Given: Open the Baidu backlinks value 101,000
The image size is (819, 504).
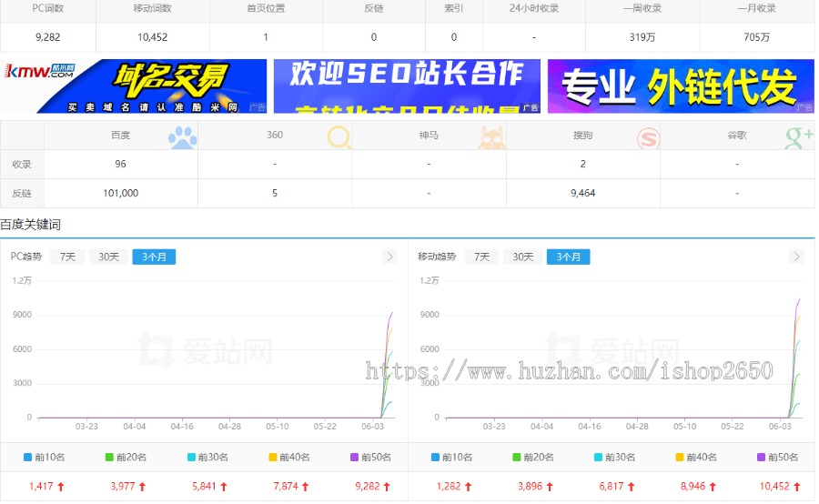Looking at the screenshot, I should [121, 193].
